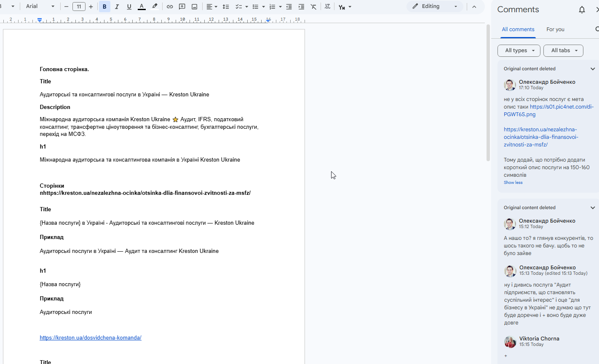Decrease the font size
This screenshot has width=599, height=364.
(x=66, y=7)
